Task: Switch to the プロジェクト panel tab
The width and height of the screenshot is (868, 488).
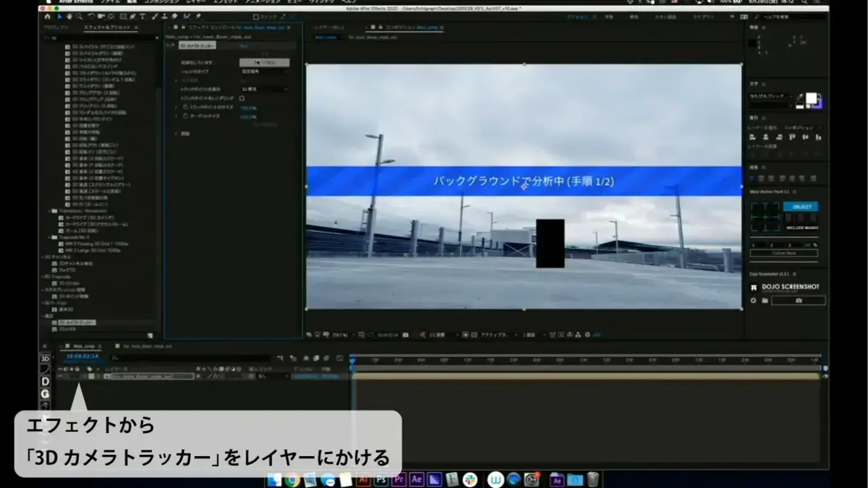Action: [56, 27]
